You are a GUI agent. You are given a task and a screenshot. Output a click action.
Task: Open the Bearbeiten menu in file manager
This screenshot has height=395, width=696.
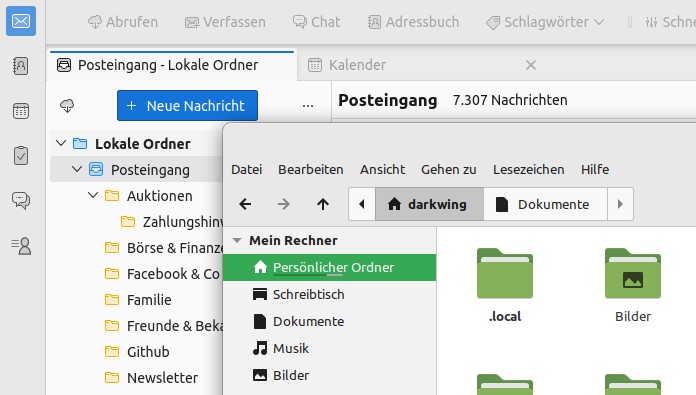click(x=311, y=169)
